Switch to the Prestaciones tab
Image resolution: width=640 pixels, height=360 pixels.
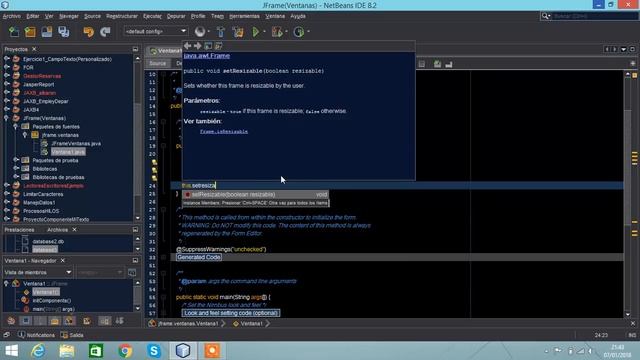(x=20, y=230)
